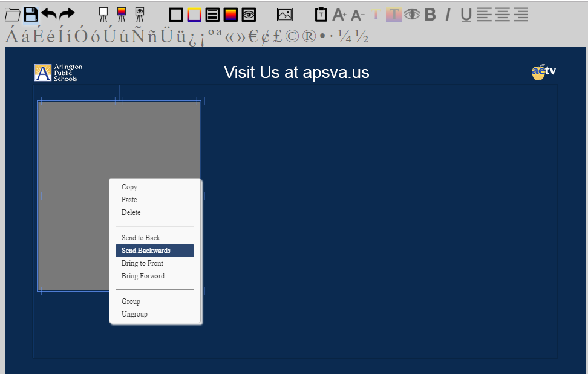Toggle bold formatting
Image resolution: width=588 pixels, height=374 pixels.
click(x=430, y=14)
